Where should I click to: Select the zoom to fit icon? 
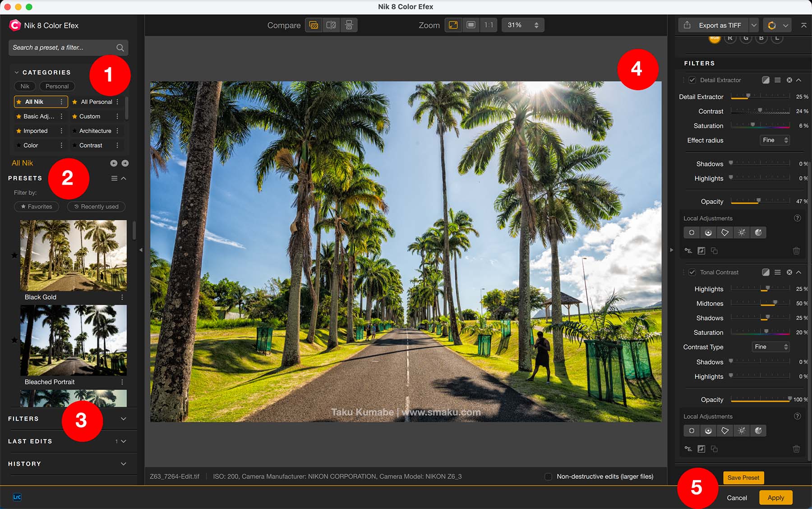(x=453, y=25)
